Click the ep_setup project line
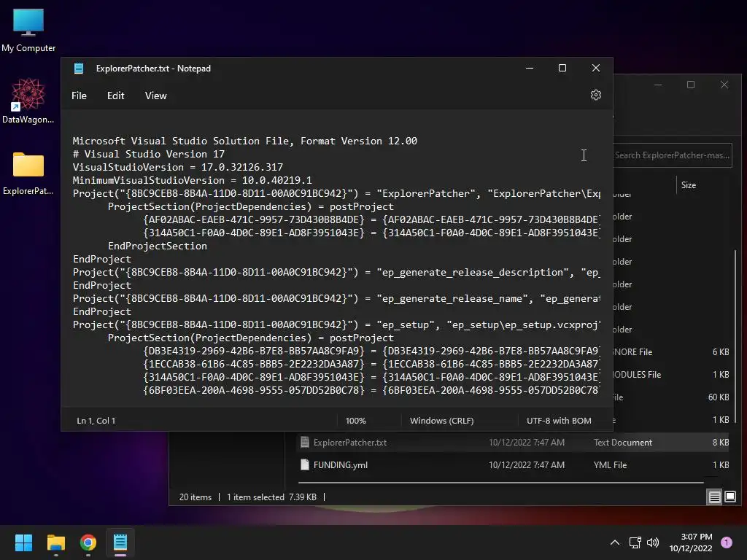Viewport: 747px width, 560px height. coord(336,324)
